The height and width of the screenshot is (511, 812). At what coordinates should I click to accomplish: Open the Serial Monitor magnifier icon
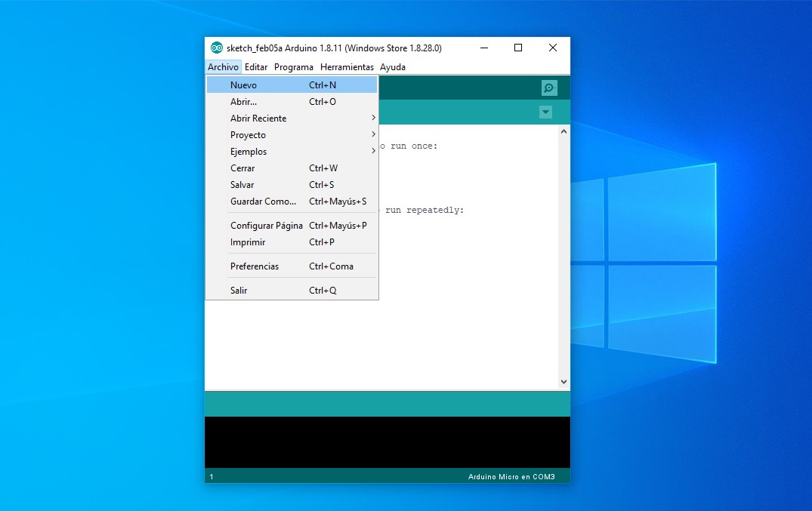[549, 88]
